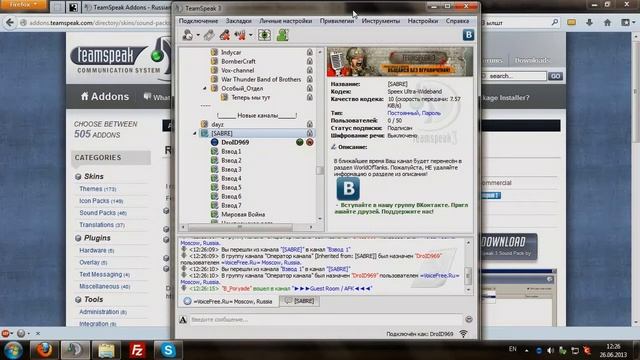Viewport: 640px width, 360px height.
Task: Click the Постоянный, Пароль type link
Action: coord(414,113)
